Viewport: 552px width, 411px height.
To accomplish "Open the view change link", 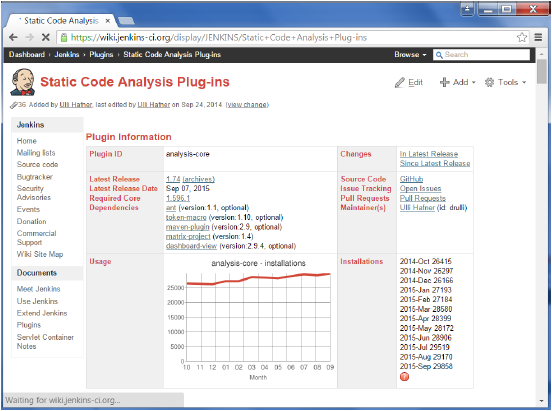I will (247, 105).
